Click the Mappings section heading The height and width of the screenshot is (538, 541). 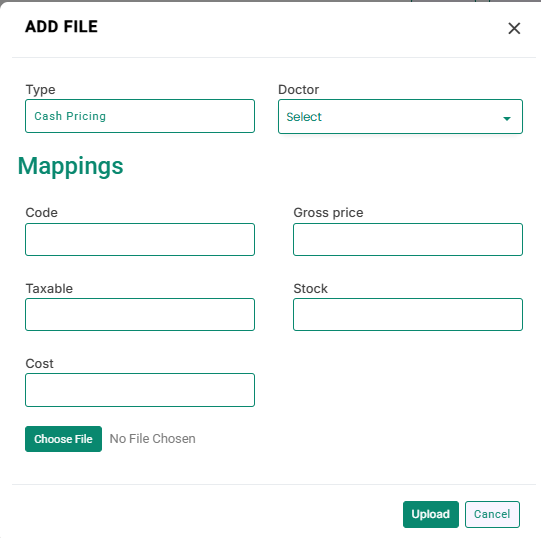click(70, 166)
